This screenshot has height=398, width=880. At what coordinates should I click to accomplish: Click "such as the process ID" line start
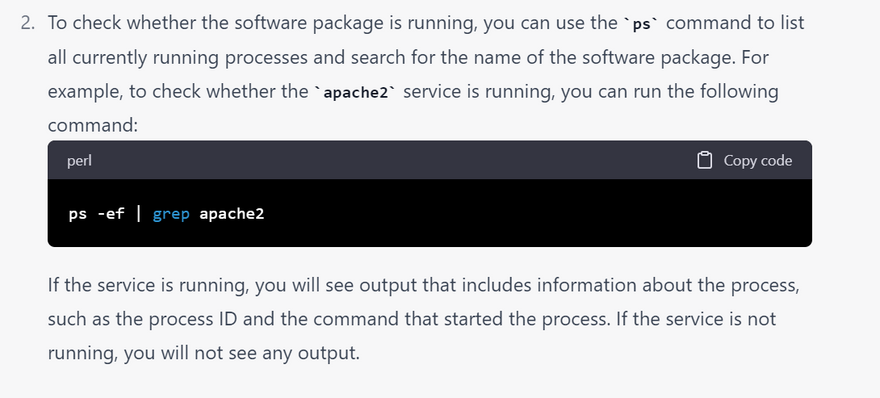click(144, 319)
